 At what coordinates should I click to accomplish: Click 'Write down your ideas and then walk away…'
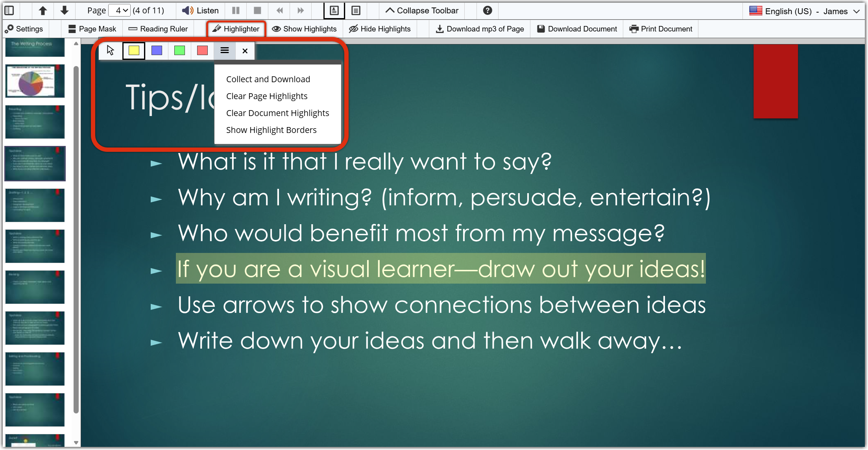click(x=430, y=341)
